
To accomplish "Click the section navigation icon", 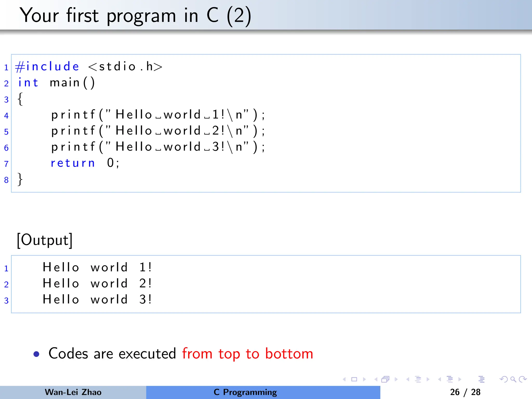I will [x=450, y=379].
